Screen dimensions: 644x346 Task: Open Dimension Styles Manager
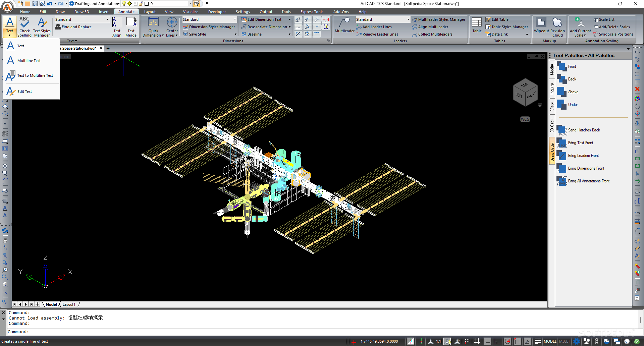coord(209,27)
